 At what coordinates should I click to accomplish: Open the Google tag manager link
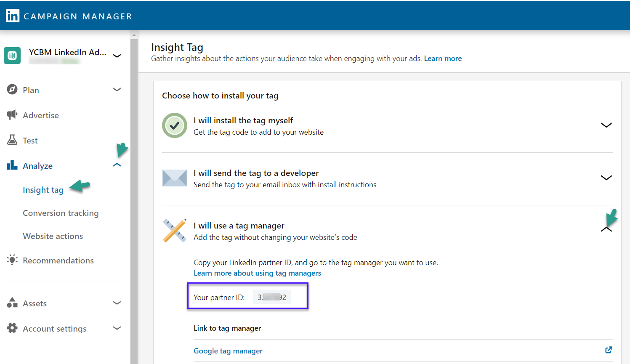coord(228,351)
